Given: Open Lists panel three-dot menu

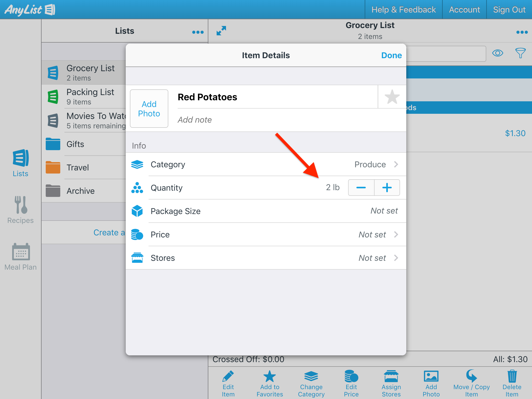Looking at the screenshot, I should [198, 32].
